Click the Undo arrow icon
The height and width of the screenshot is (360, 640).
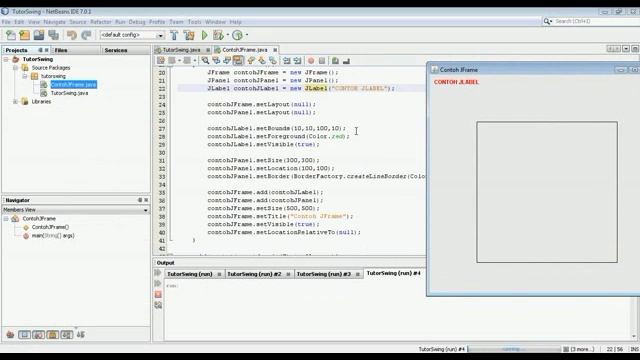pyautogui.click(x=72, y=35)
